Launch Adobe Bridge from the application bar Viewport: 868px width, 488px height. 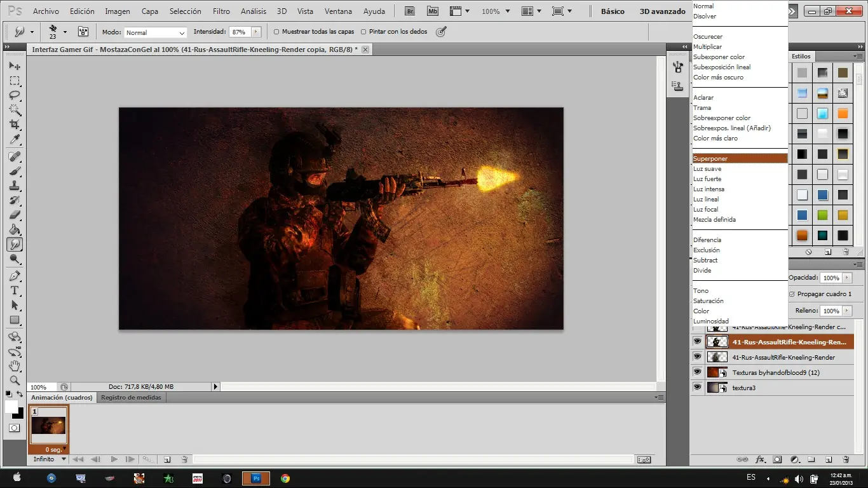[410, 11]
